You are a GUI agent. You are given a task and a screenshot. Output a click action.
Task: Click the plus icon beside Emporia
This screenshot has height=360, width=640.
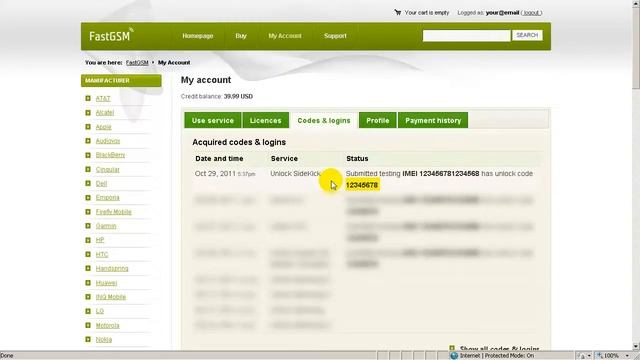point(88,198)
